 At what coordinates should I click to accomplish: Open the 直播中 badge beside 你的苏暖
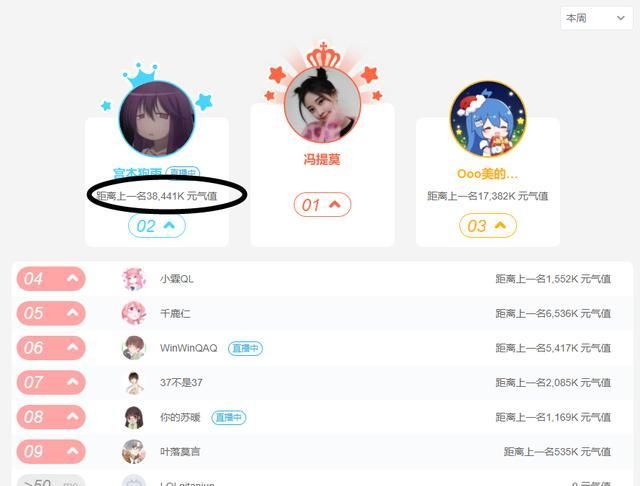point(229,417)
